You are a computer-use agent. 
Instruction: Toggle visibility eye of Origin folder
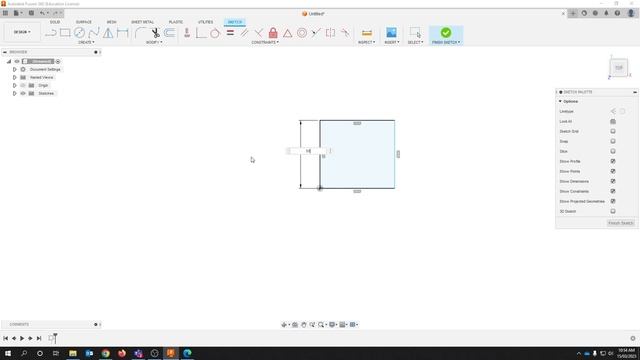(x=23, y=85)
